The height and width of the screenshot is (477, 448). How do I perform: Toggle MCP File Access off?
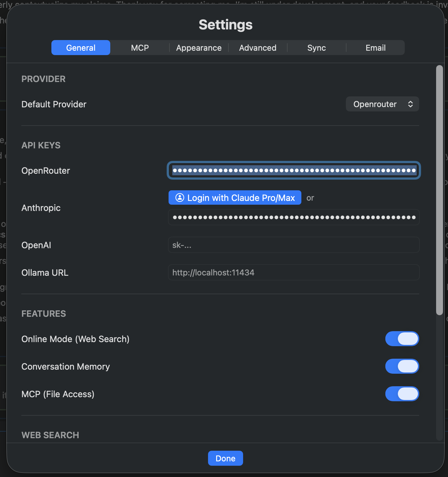[402, 394]
